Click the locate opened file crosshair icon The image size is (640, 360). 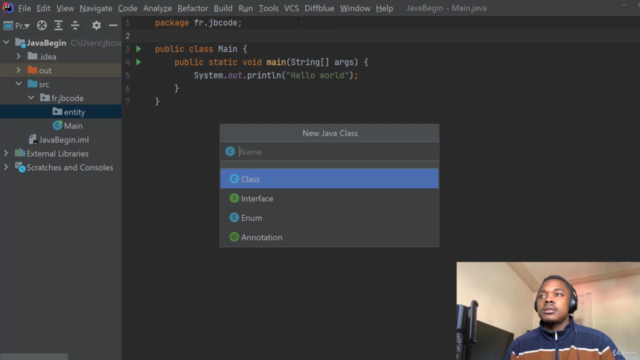click(42, 26)
